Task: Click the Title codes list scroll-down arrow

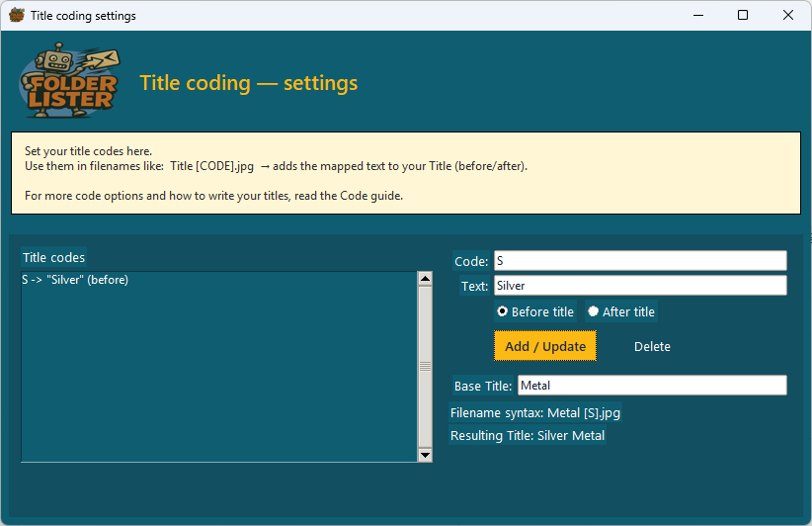Action: [425, 455]
